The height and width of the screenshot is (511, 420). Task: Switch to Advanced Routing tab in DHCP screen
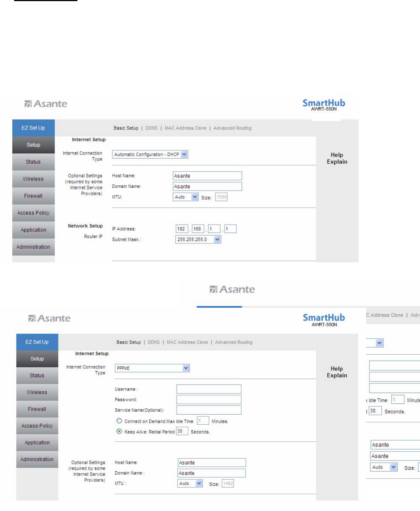232,128
